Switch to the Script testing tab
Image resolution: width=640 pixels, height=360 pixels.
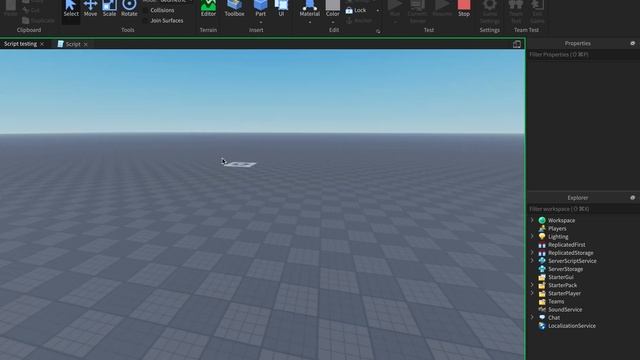(x=20, y=44)
